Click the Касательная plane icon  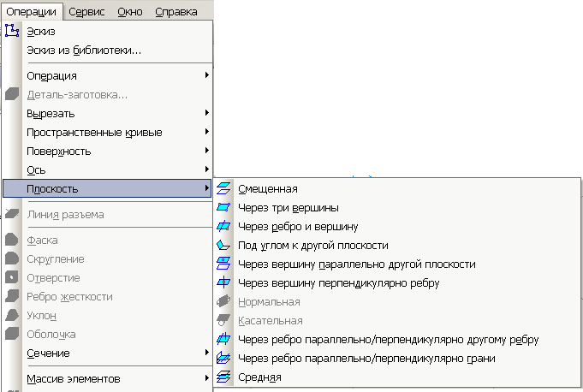(223, 320)
